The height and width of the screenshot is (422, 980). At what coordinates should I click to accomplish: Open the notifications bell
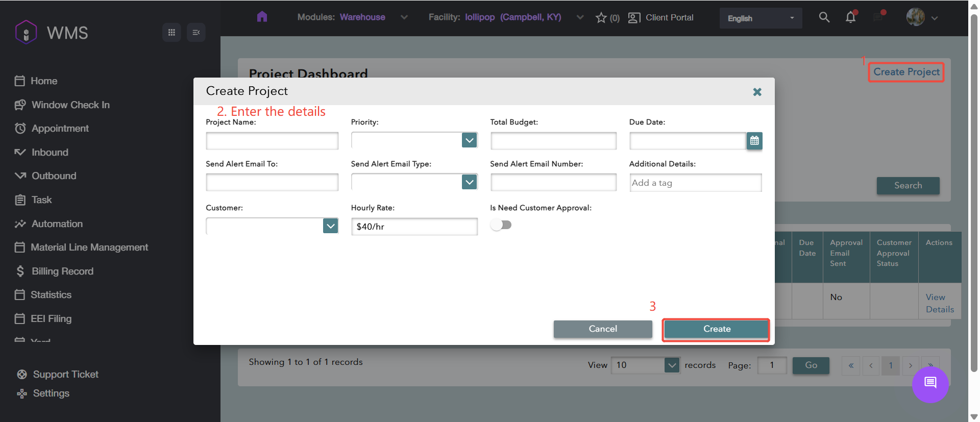tap(850, 17)
